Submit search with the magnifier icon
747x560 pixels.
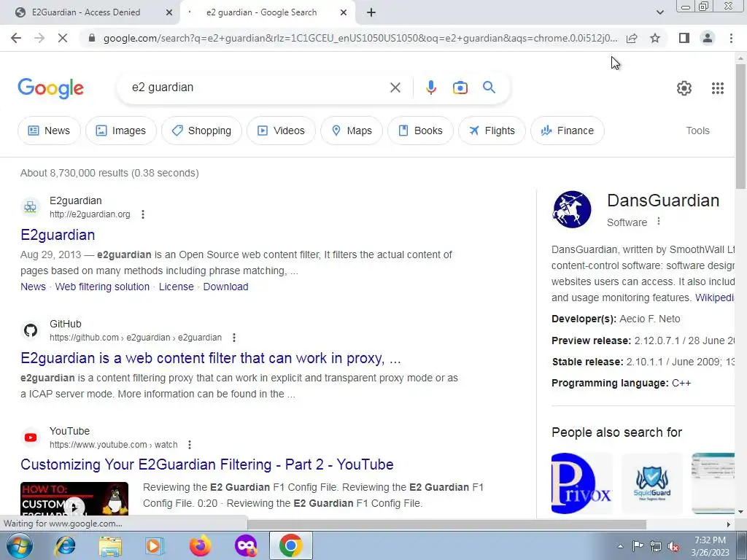[489, 87]
